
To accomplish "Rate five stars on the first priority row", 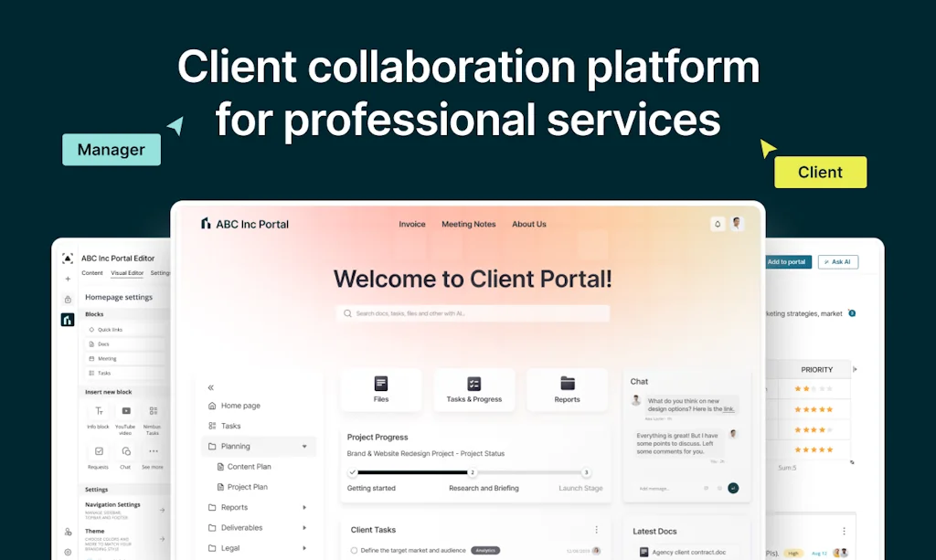I will coord(828,388).
